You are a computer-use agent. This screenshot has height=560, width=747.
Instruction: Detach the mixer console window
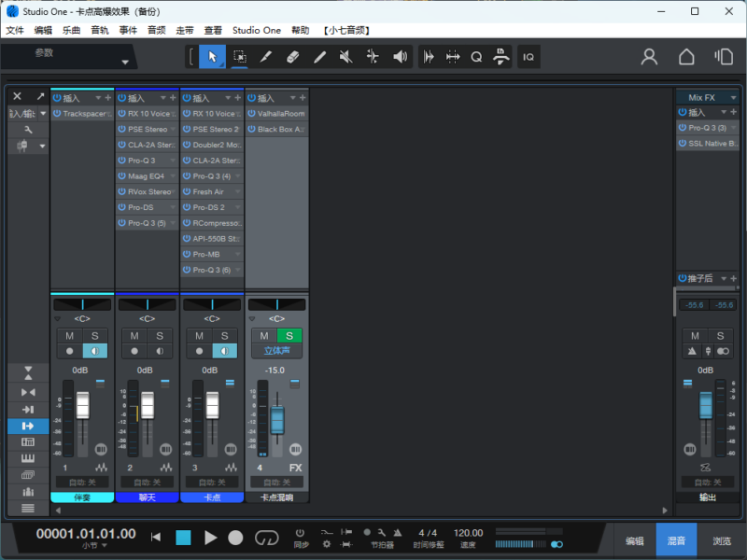[40, 96]
